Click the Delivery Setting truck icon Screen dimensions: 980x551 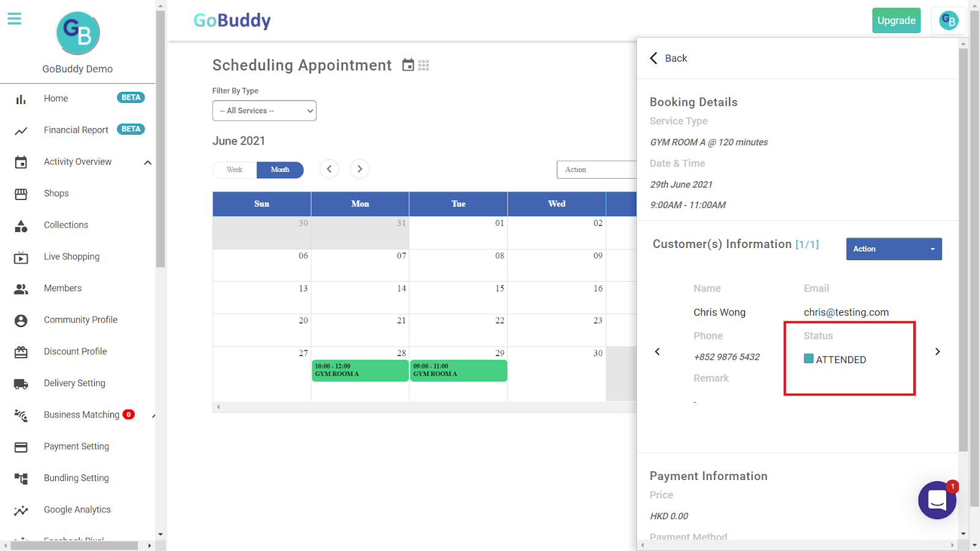click(x=21, y=384)
